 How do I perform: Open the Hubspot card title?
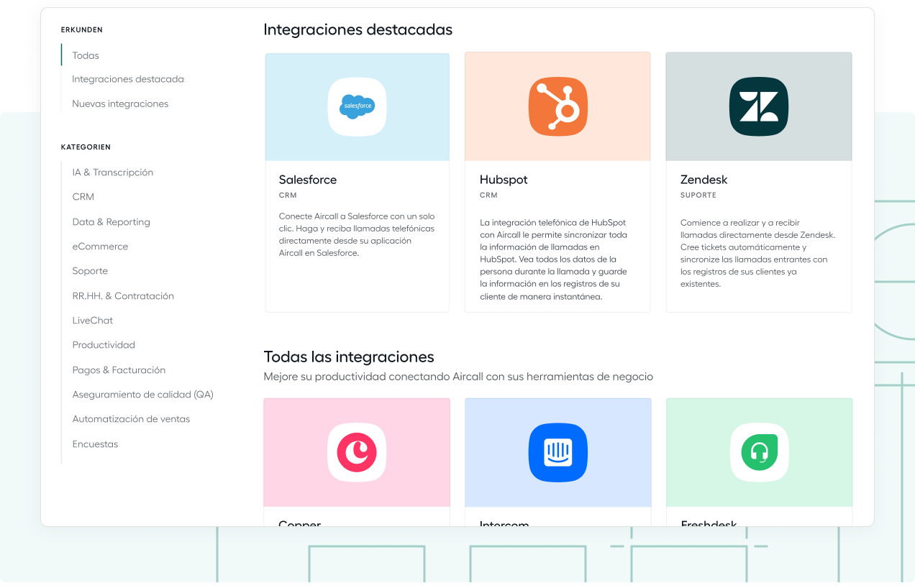click(504, 180)
